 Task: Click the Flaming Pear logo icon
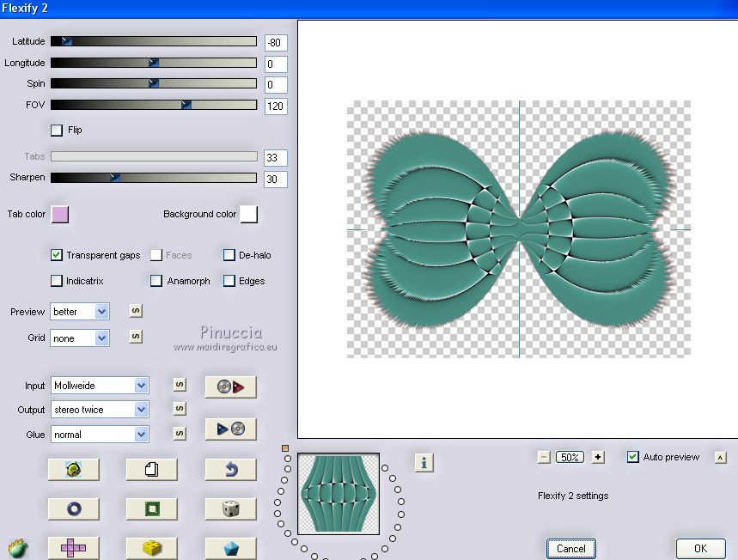click(x=18, y=548)
